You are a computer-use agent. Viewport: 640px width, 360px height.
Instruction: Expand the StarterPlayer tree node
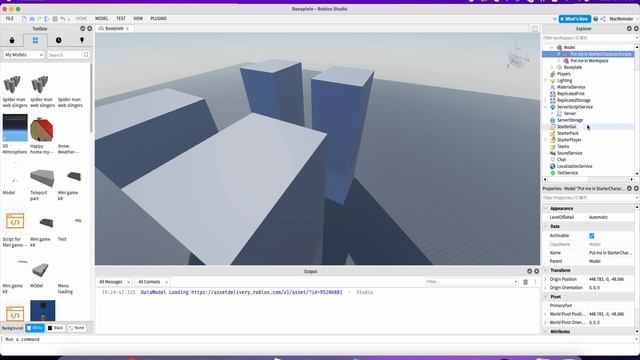pos(546,140)
